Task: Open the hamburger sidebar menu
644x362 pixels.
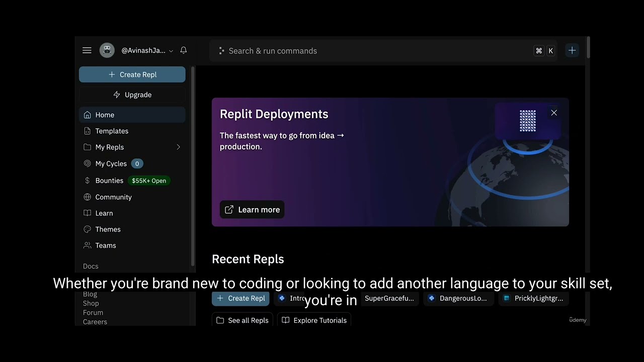Action: pyautogui.click(x=87, y=50)
